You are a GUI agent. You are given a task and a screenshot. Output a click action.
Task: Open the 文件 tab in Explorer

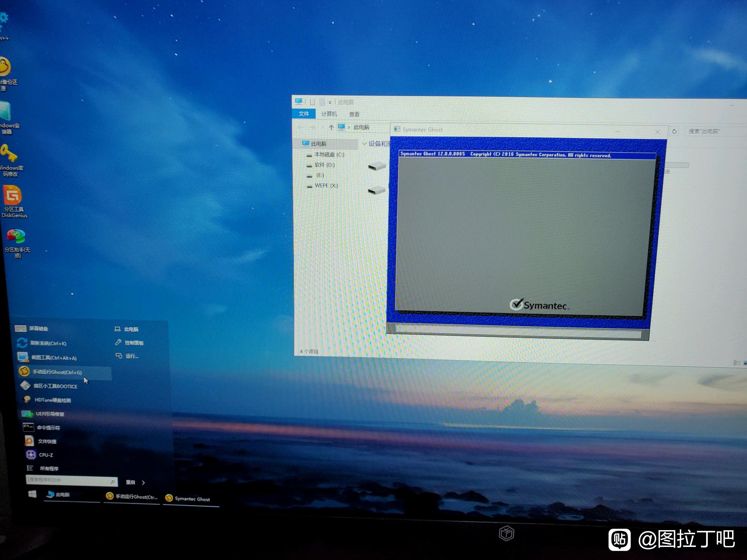pyautogui.click(x=304, y=113)
